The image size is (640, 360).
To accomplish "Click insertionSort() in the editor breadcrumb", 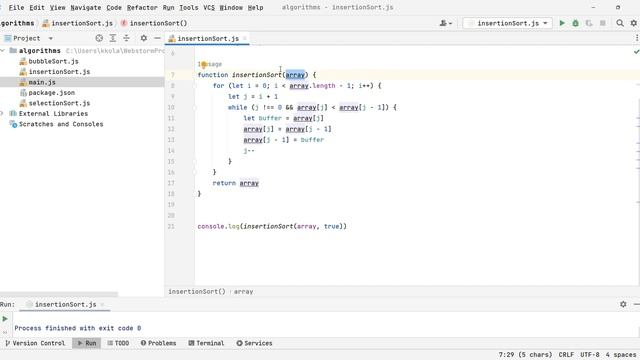I will click(x=197, y=291).
